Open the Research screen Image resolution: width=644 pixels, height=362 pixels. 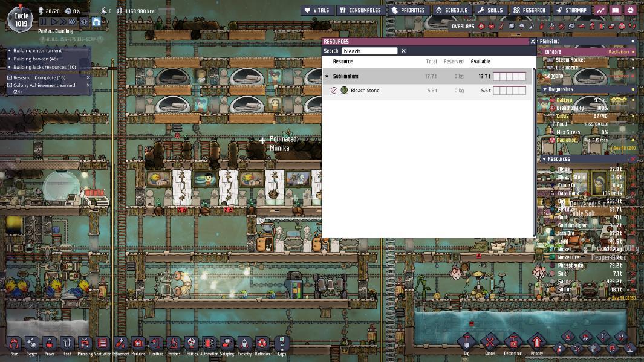(x=529, y=10)
